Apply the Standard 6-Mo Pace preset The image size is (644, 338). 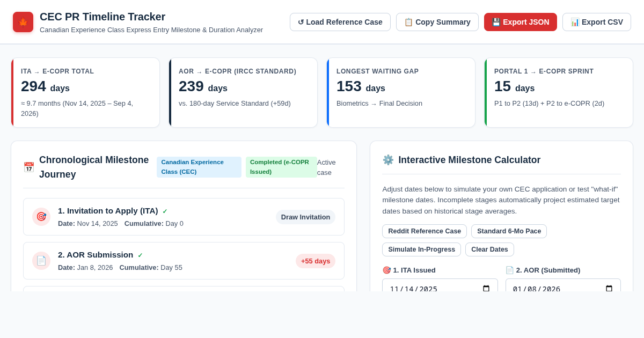[509, 231]
